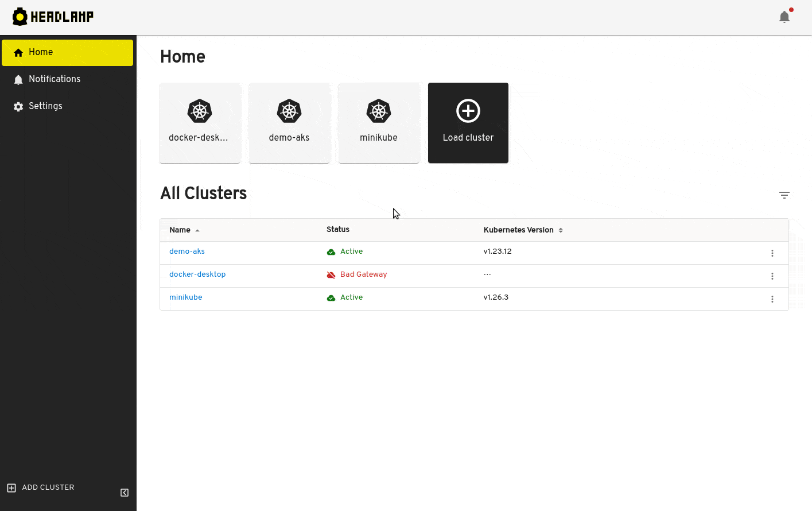Select the minikube cluster tile
812x511 pixels.
379,123
